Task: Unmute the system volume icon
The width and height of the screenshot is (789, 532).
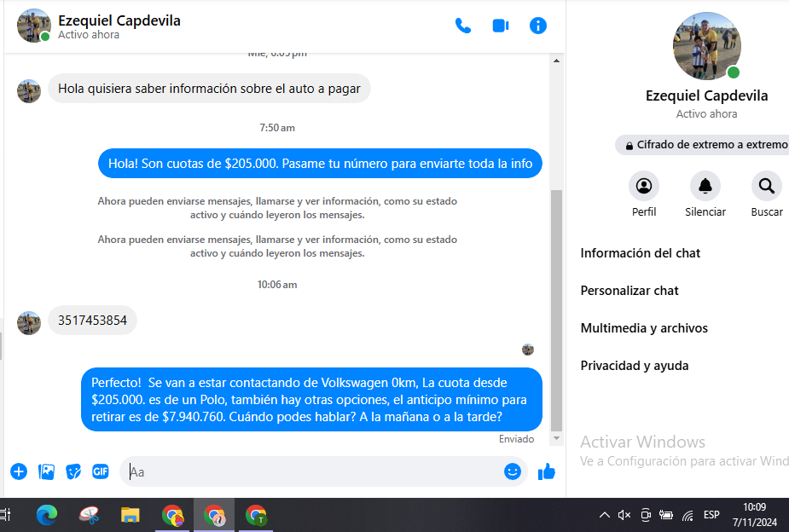Action: pos(624,515)
